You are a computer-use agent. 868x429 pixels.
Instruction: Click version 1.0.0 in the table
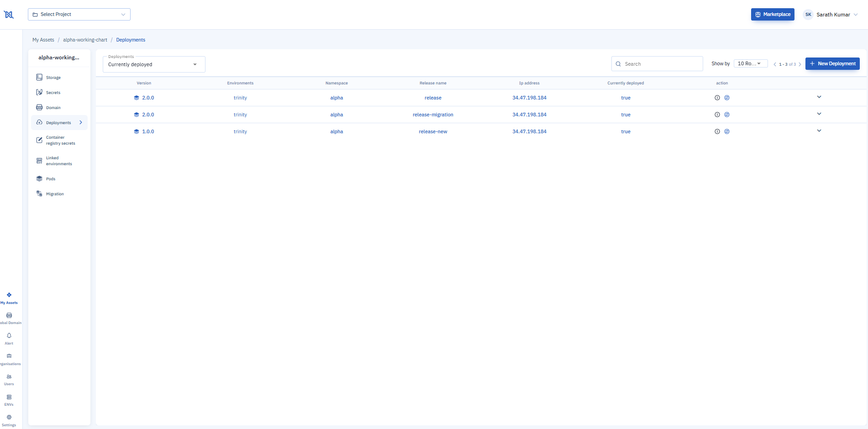coord(148,131)
